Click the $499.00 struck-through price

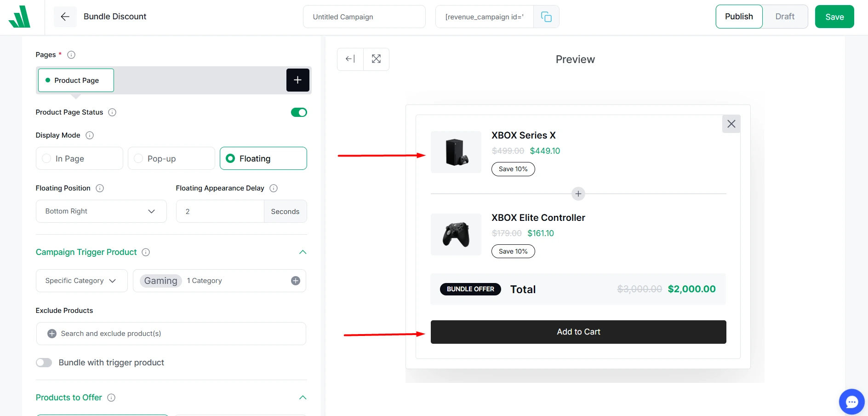coord(508,151)
